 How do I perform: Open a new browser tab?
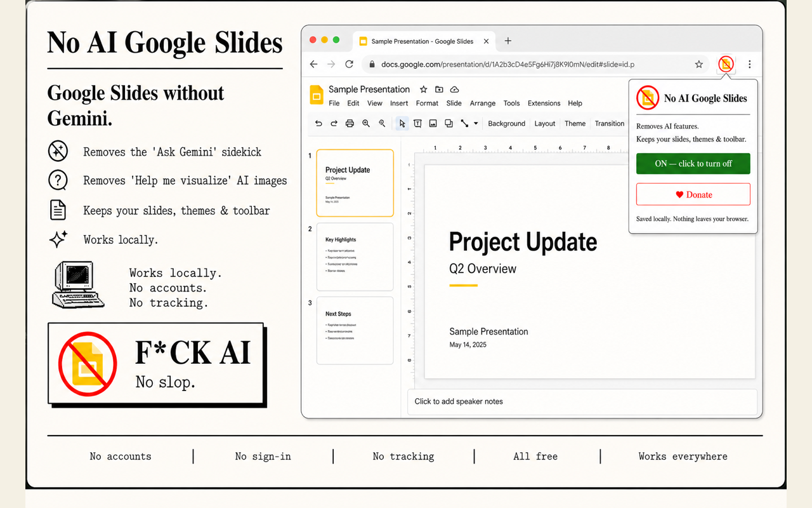507,41
